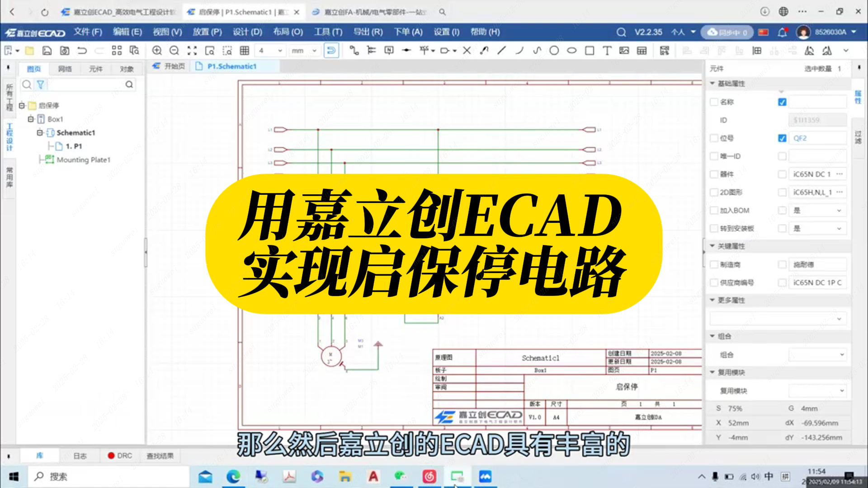Open the grid size 4 dropdown
The width and height of the screenshot is (868, 488).
pyautogui.click(x=271, y=51)
